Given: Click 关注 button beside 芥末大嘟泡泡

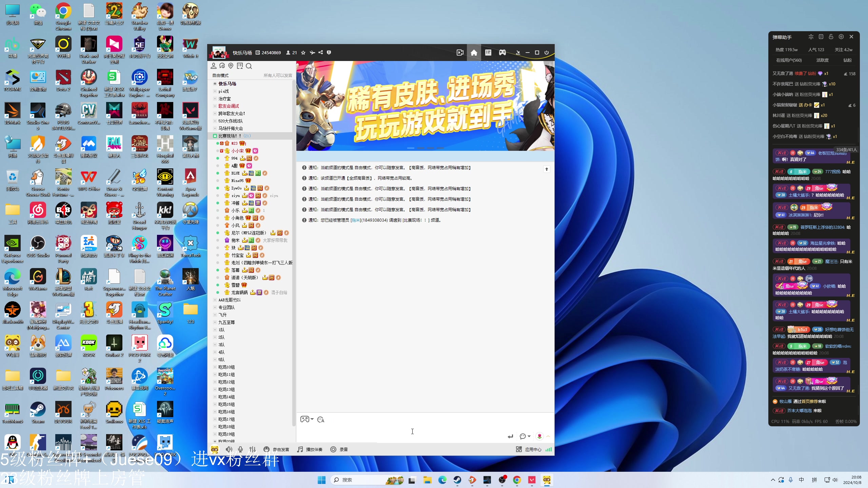Looking at the screenshot, I should click(779, 410).
